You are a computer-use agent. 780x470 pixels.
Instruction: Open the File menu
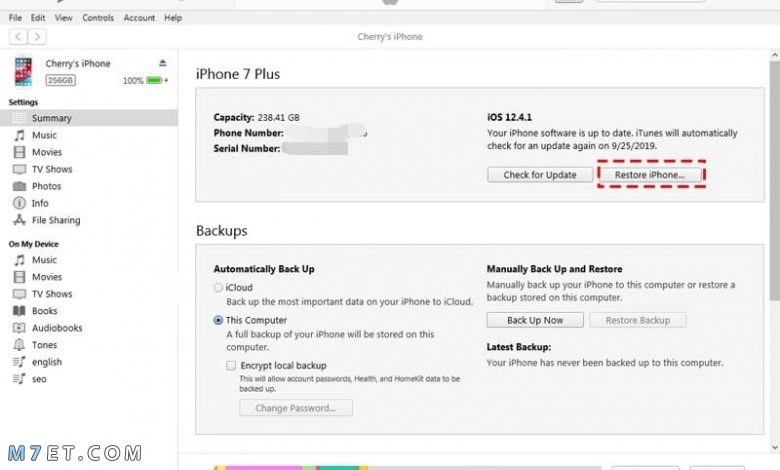[15, 18]
